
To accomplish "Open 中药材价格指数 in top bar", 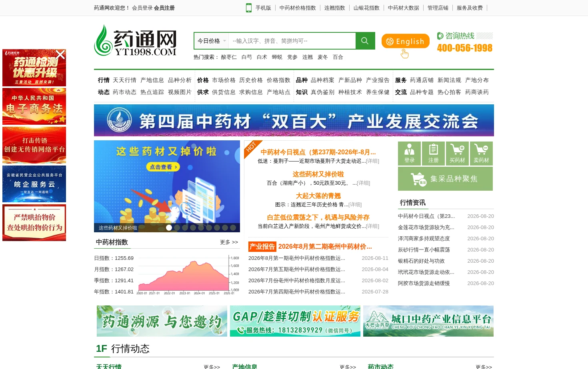I will 298,8.
